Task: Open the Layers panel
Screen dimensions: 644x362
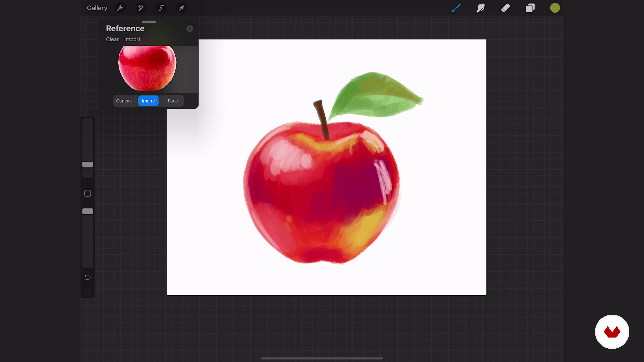Action: pyautogui.click(x=530, y=8)
